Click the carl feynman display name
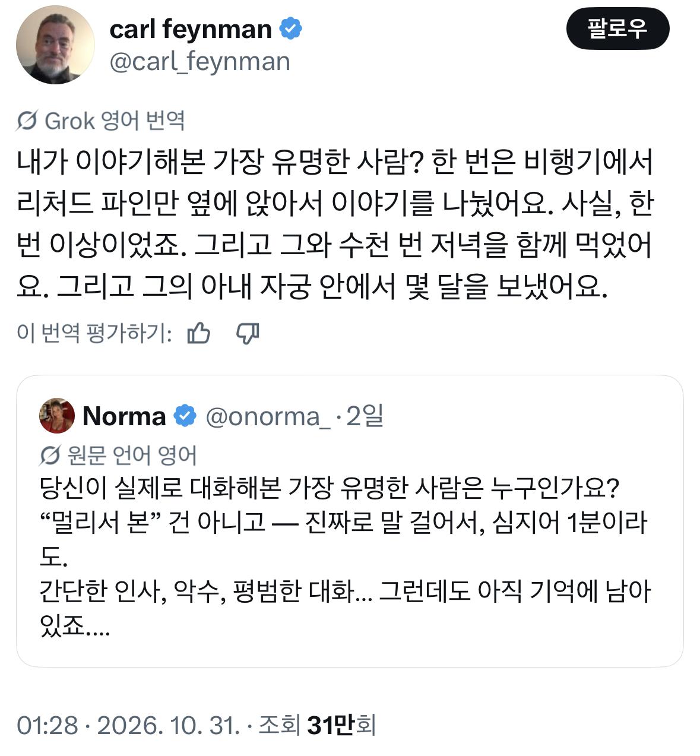 pyautogui.click(x=191, y=29)
